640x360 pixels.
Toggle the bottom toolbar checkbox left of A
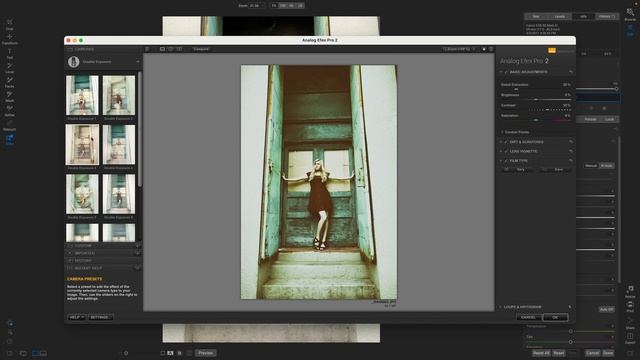tap(162, 353)
